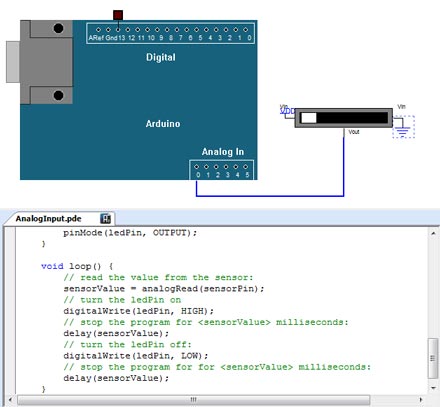The height and width of the screenshot is (407, 440).
Task: Click digital pin 11 connector
Action: [x=138, y=30]
